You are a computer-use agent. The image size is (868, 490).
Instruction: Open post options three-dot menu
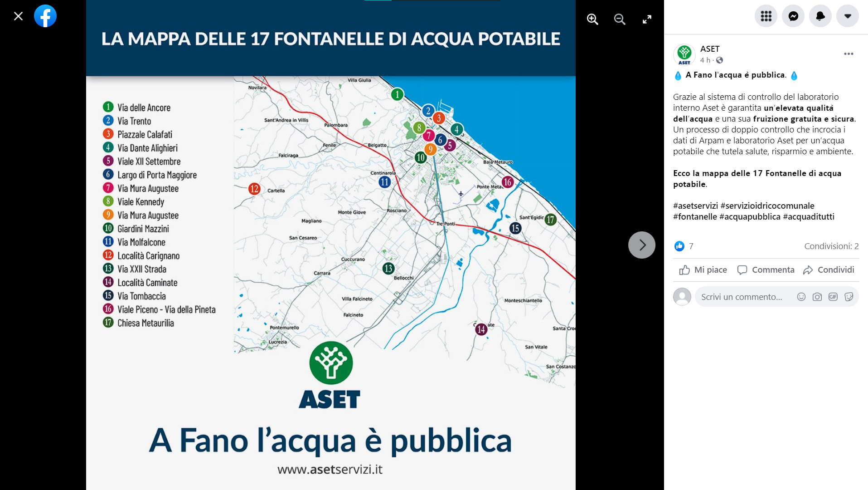849,54
